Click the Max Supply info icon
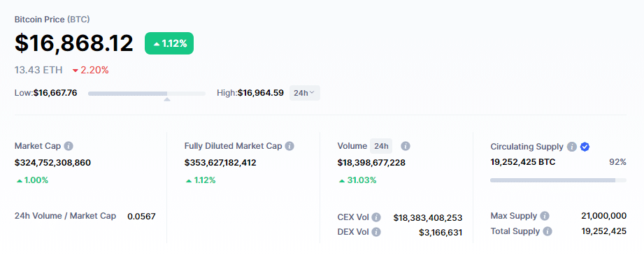644x255 pixels. click(545, 216)
